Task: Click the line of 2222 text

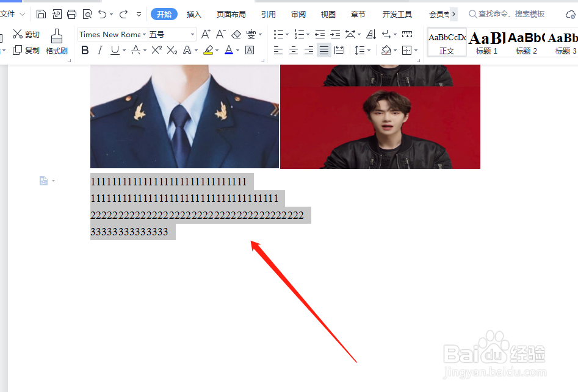Action: 197,215
